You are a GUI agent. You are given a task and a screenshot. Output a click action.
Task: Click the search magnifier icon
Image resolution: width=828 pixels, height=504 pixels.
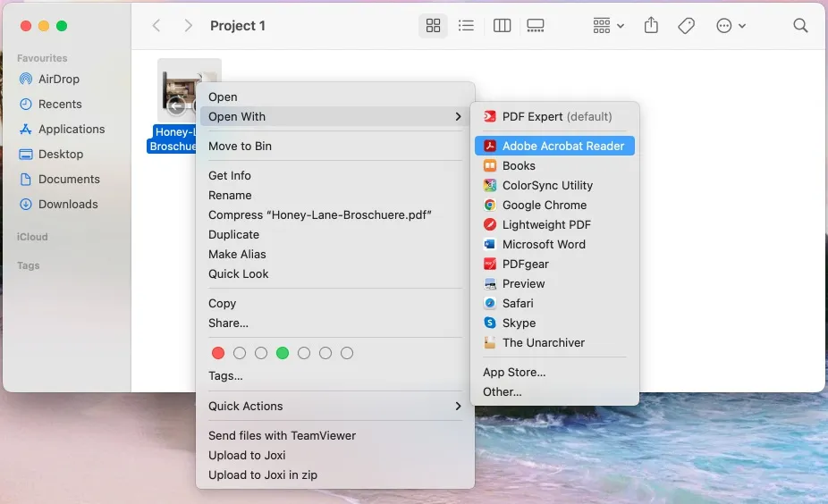click(x=800, y=25)
